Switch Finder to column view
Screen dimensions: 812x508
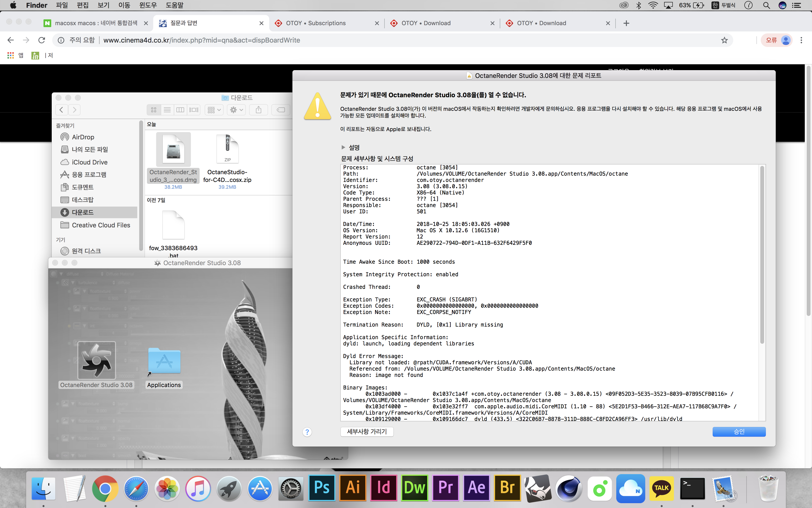pyautogui.click(x=180, y=110)
